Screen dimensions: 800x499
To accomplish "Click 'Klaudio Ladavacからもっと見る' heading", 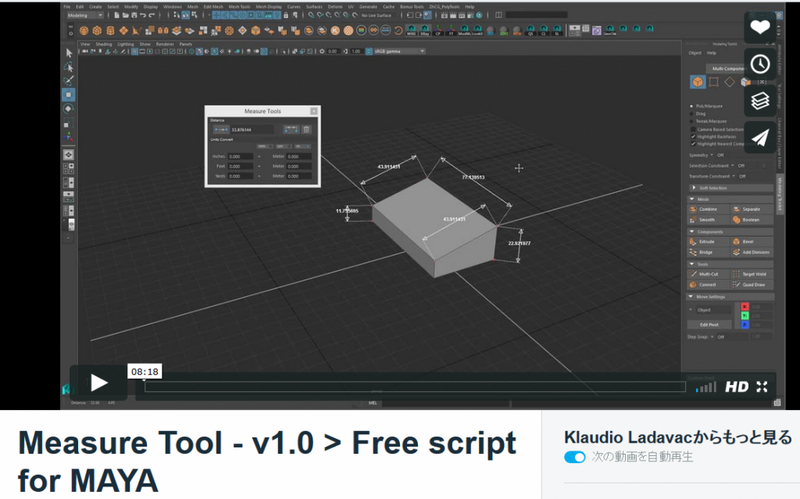I will (x=678, y=437).
